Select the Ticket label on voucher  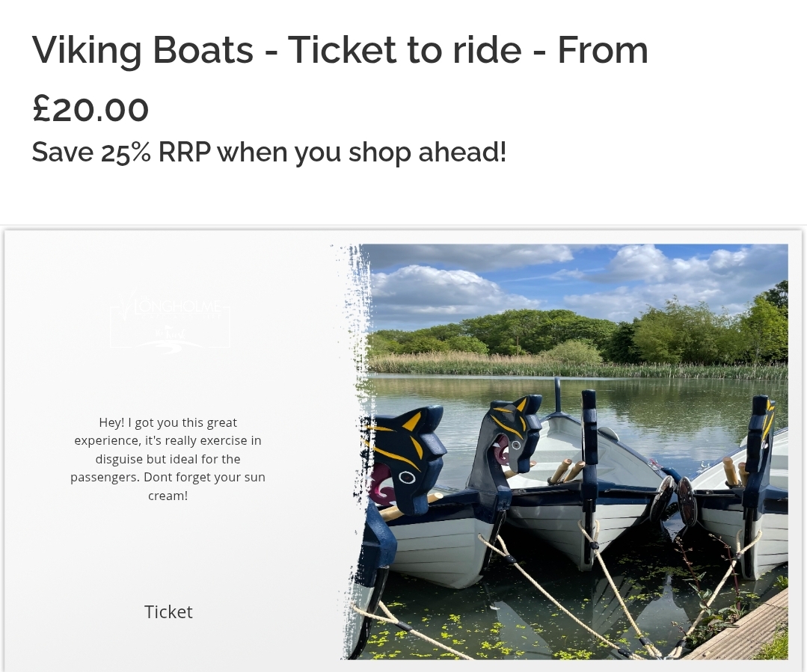click(x=168, y=611)
